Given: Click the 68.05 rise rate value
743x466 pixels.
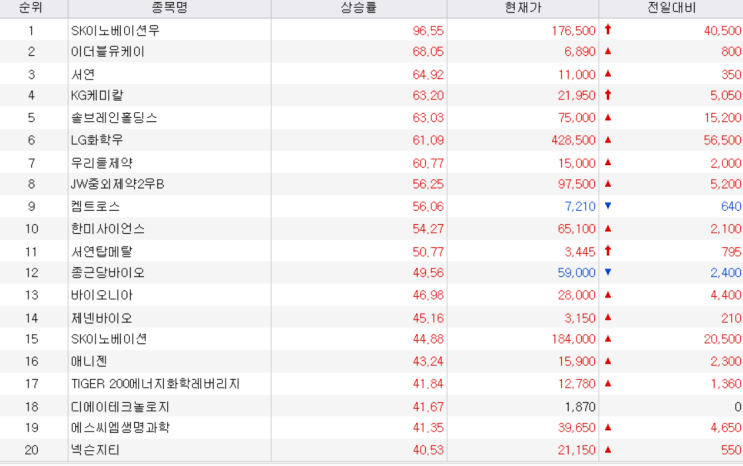Looking at the screenshot, I should point(428,52).
